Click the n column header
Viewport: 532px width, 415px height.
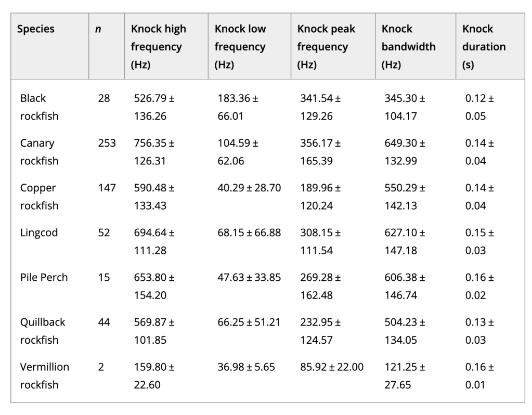coord(97,29)
